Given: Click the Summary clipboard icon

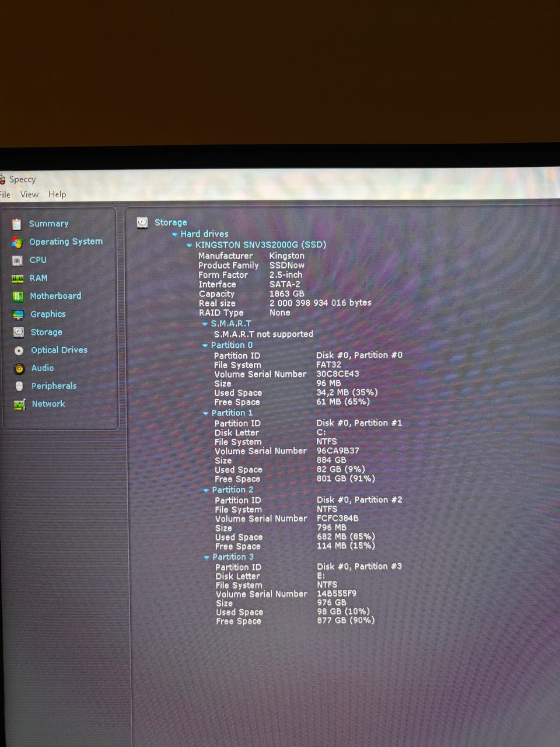Looking at the screenshot, I should click(17, 224).
